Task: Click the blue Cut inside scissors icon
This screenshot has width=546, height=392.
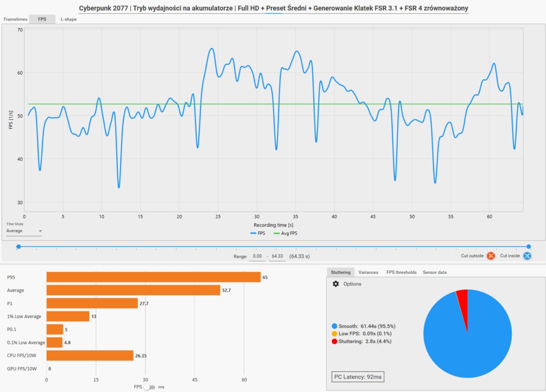Action: (527, 256)
